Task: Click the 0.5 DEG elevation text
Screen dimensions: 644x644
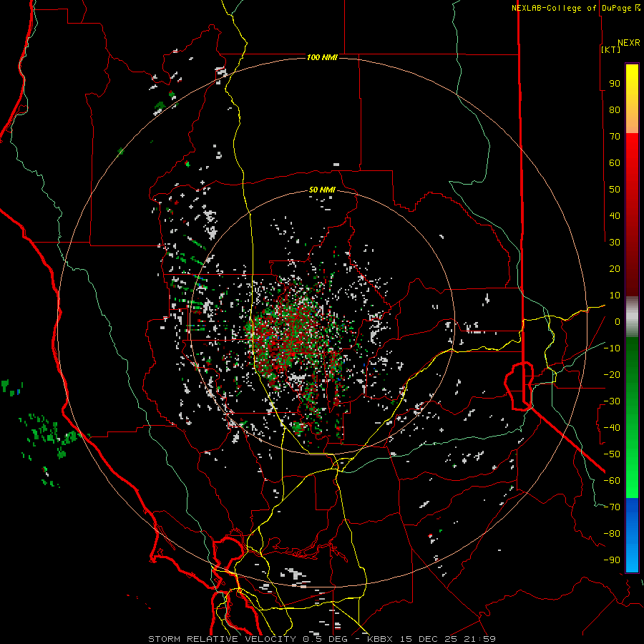Action: click(325, 639)
